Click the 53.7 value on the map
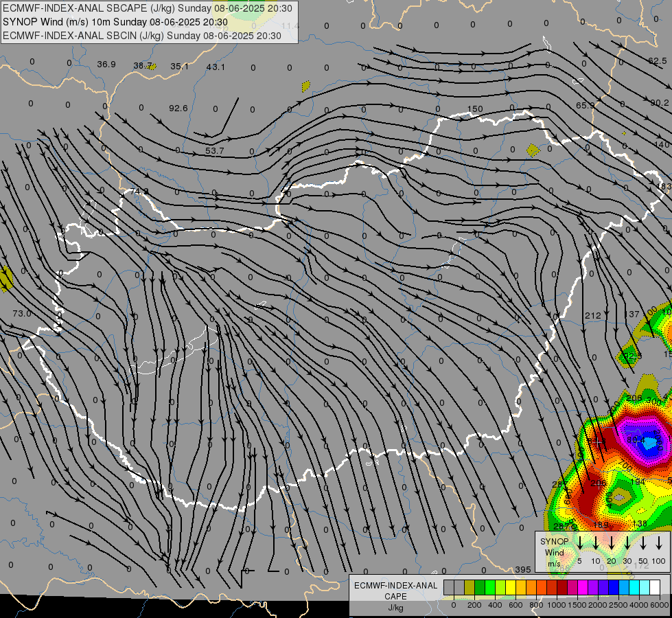 (x=214, y=151)
